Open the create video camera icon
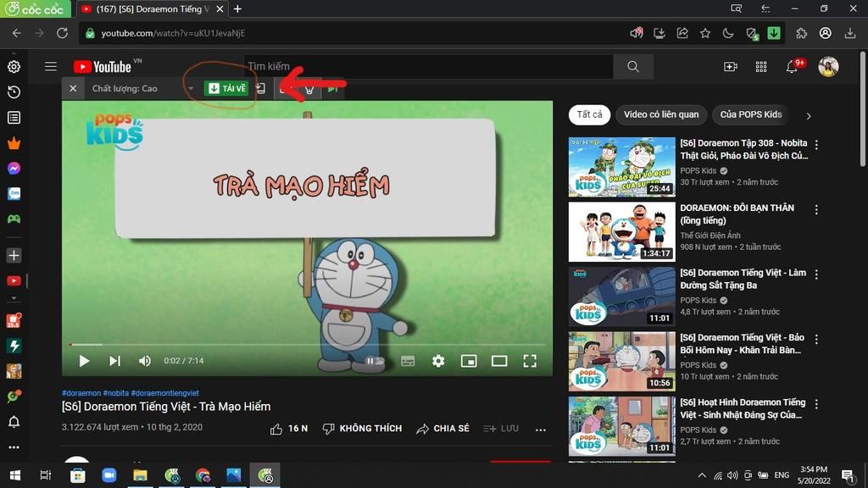Image resolution: width=868 pixels, height=488 pixels. [x=731, y=66]
